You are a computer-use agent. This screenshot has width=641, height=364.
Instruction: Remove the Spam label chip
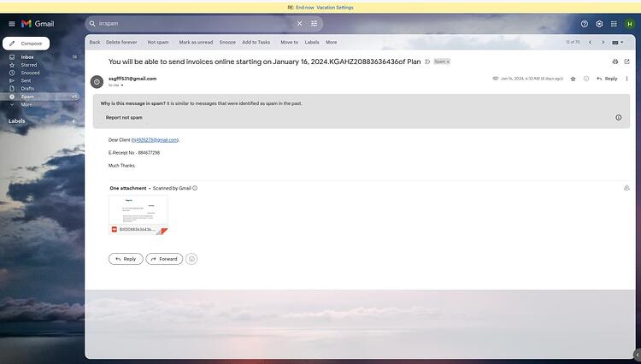pos(448,62)
